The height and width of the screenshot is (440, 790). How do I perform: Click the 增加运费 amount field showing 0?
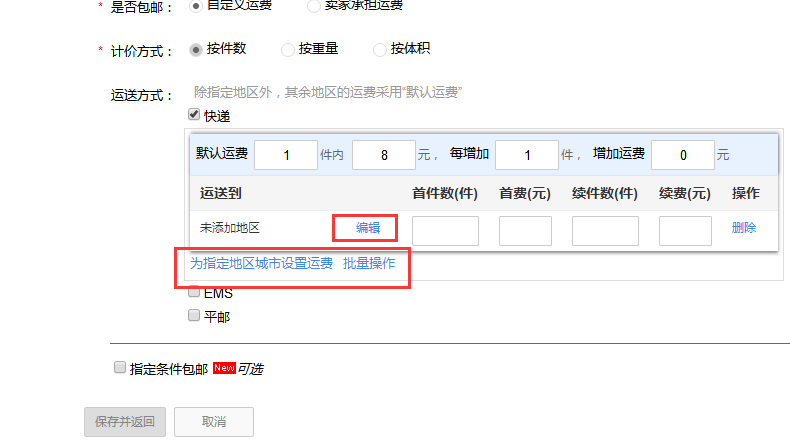coord(683,155)
